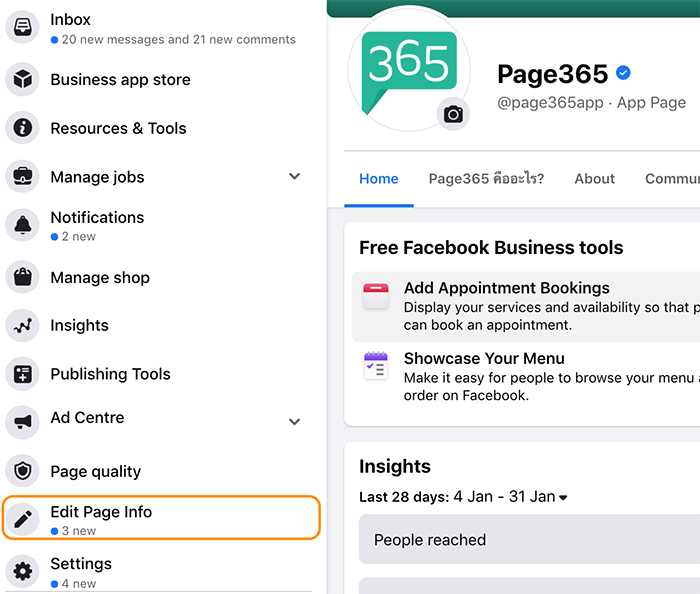The image size is (700, 594).
Task: Open Manage shop label
Action: (x=100, y=278)
